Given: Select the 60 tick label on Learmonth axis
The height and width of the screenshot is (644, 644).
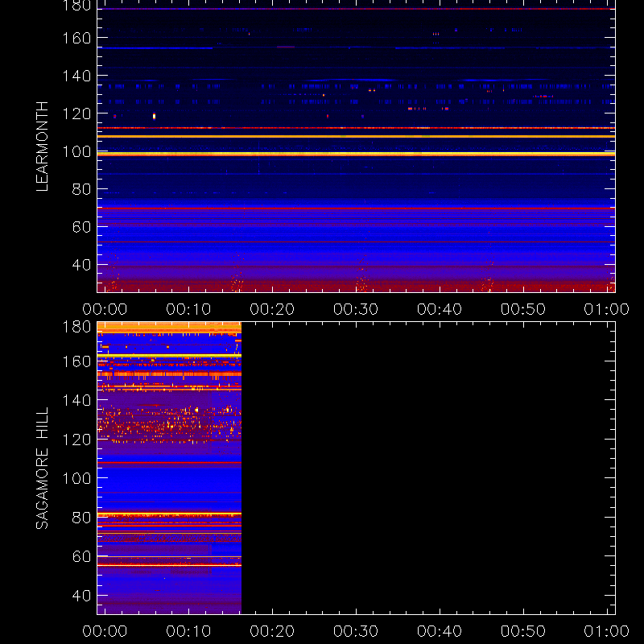Looking at the screenshot, I should pyautogui.click(x=81, y=227).
